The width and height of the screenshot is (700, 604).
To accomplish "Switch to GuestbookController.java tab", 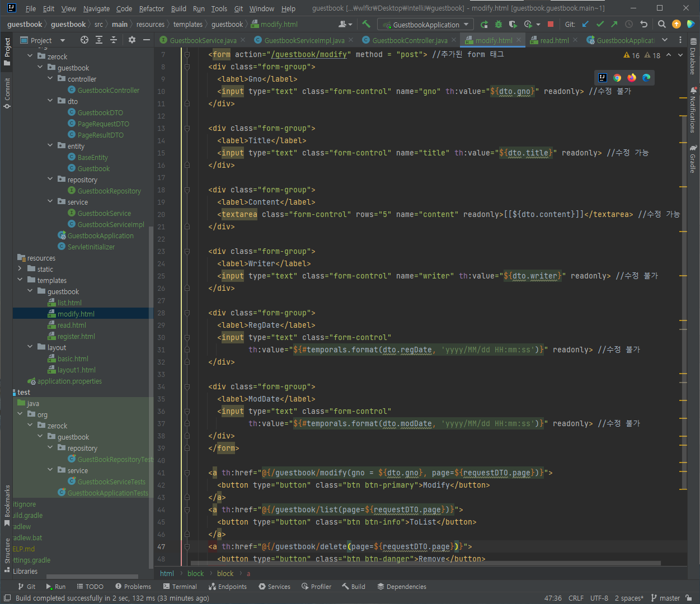I will (410, 40).
